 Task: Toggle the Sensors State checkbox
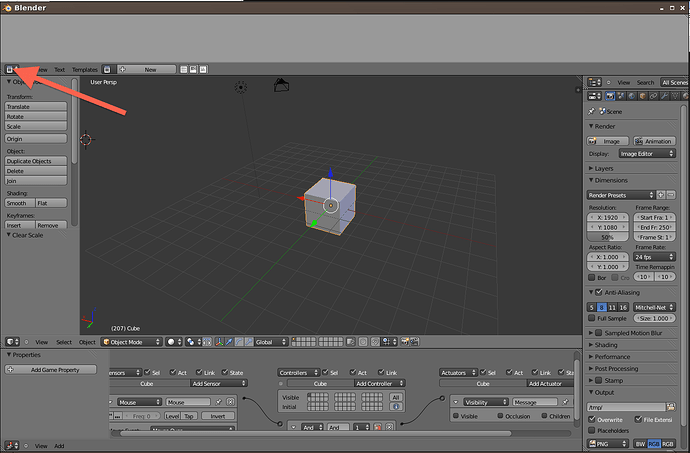(225, 372)
